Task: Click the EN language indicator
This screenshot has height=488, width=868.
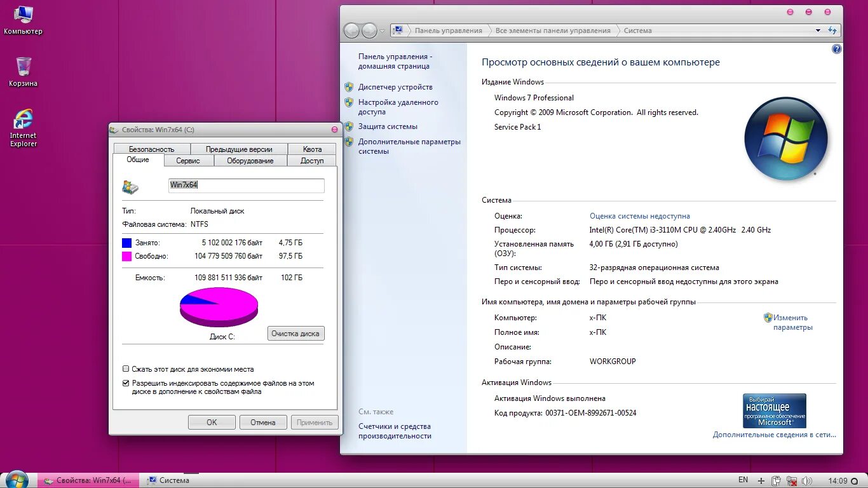Action: coord(743,480)
